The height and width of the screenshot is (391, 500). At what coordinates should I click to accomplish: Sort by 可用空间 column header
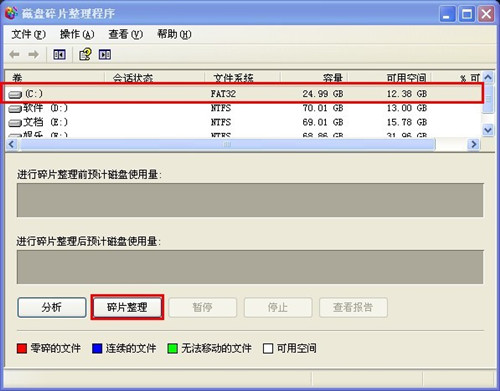coord(390,78)
